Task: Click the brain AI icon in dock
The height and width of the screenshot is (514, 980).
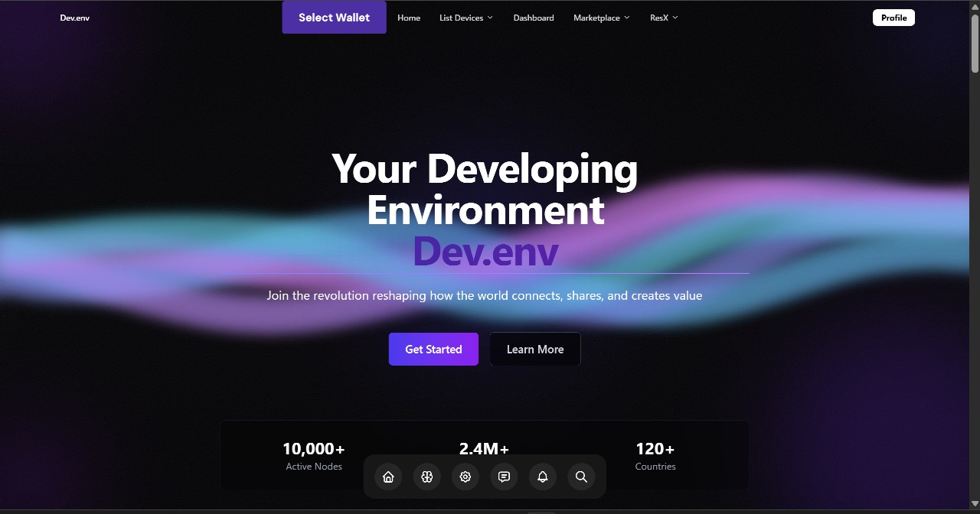Action: (427, 477)
